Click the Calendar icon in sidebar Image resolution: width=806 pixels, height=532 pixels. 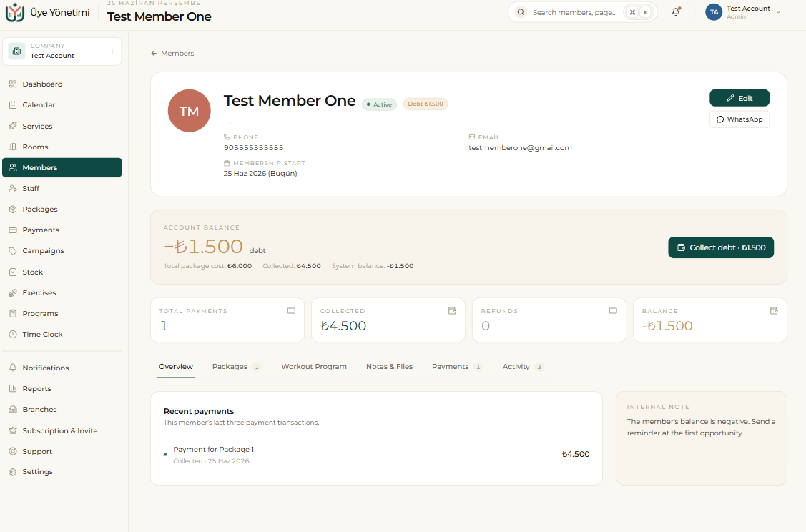coord(13,105)
